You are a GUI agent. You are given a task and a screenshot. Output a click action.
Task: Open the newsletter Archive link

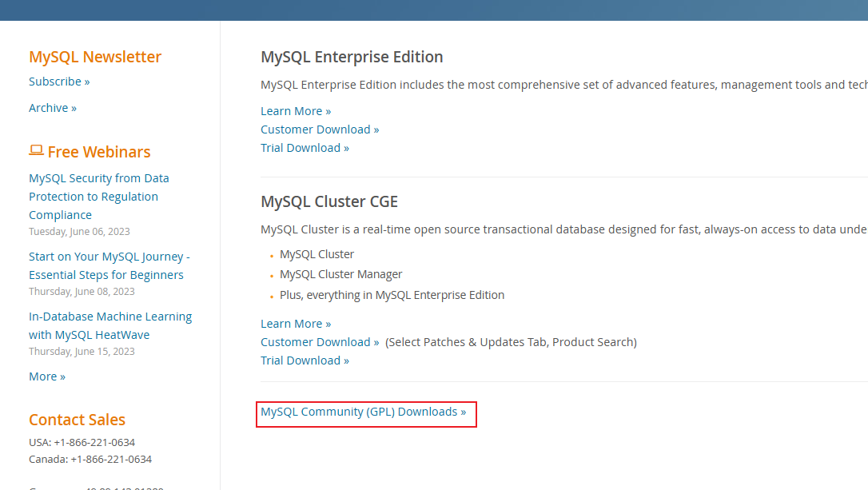click(53, 108)
